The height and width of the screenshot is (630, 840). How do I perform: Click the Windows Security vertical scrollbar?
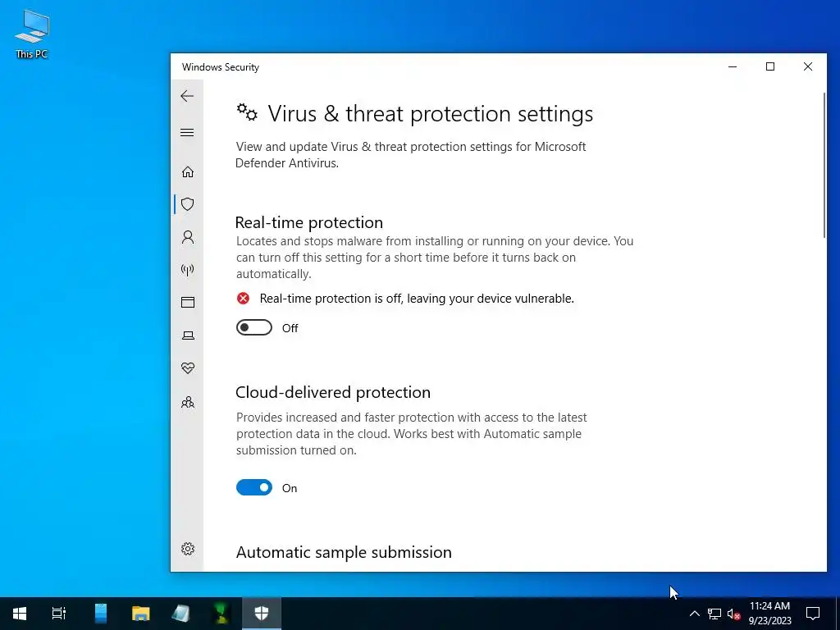[x=824, y=166]
